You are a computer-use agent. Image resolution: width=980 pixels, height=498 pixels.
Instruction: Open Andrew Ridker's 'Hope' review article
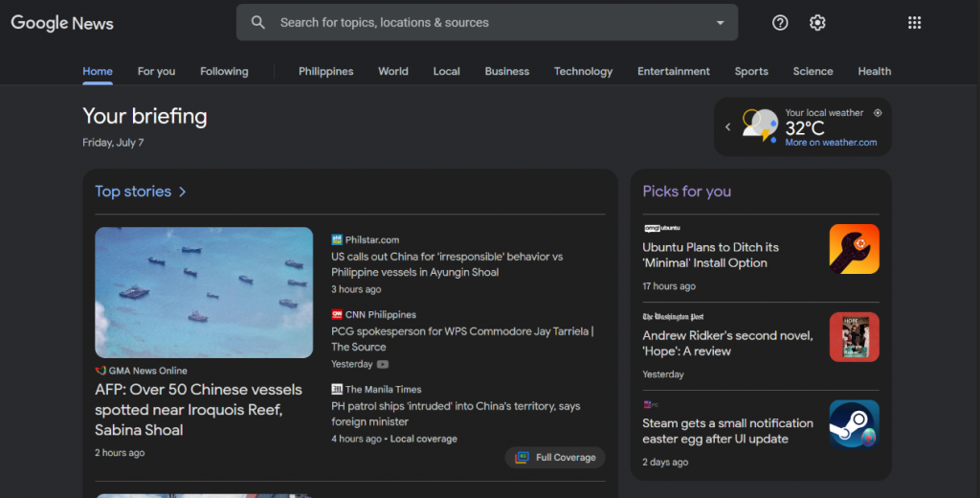(x=727, y=344)
